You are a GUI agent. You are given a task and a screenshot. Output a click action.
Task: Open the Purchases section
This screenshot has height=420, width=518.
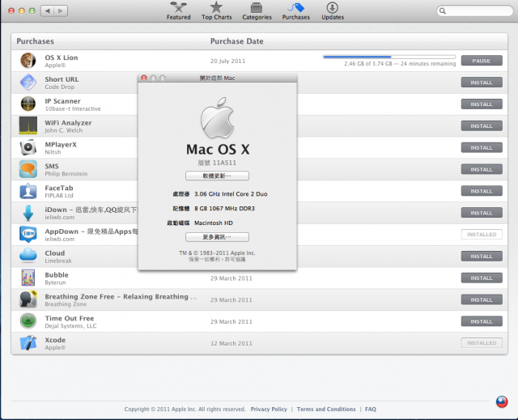coord(295,11)
